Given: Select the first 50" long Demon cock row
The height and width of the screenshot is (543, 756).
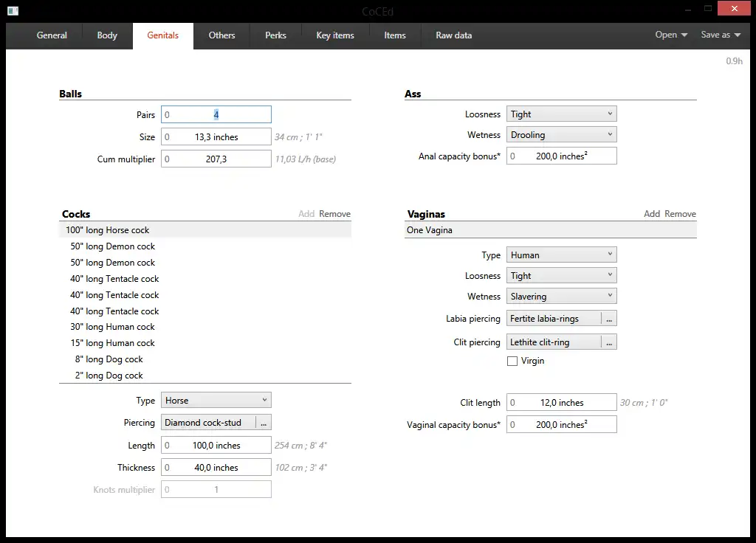Looking at the screenshot, I should [205, 246].
